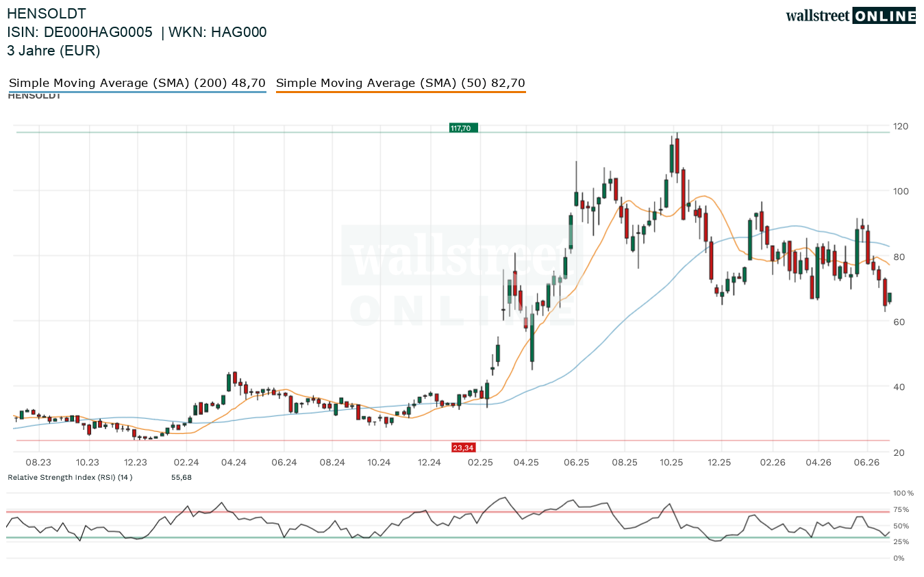The image size is (924, 577).
Task: Click the HENSOLDT stock title
Action: click(47, 13)
